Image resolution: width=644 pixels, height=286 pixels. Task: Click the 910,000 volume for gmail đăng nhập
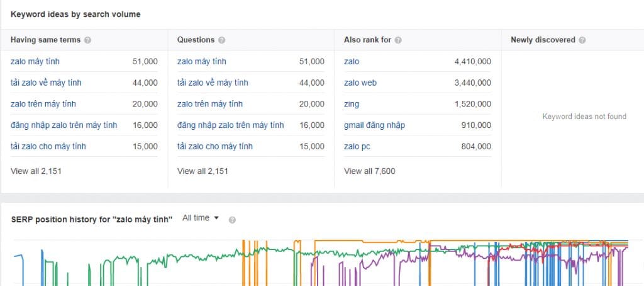pyautogui.click(x=476, y=125)
